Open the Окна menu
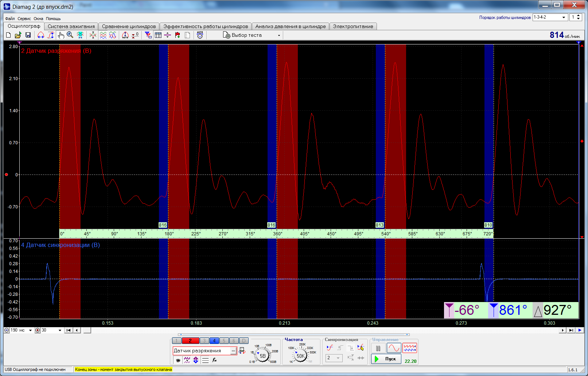 [x=38, y=19]
